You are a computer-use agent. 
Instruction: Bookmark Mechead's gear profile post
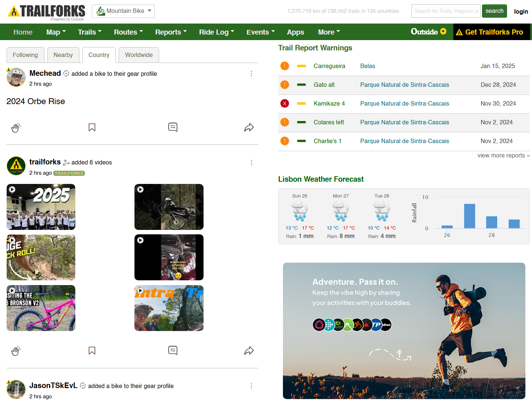pyautogui.click(x=92, y=127)
